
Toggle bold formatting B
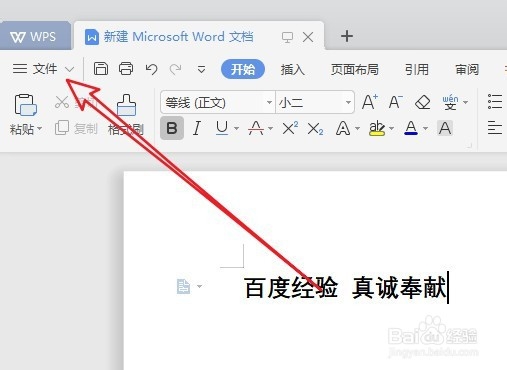pos(172,128)
